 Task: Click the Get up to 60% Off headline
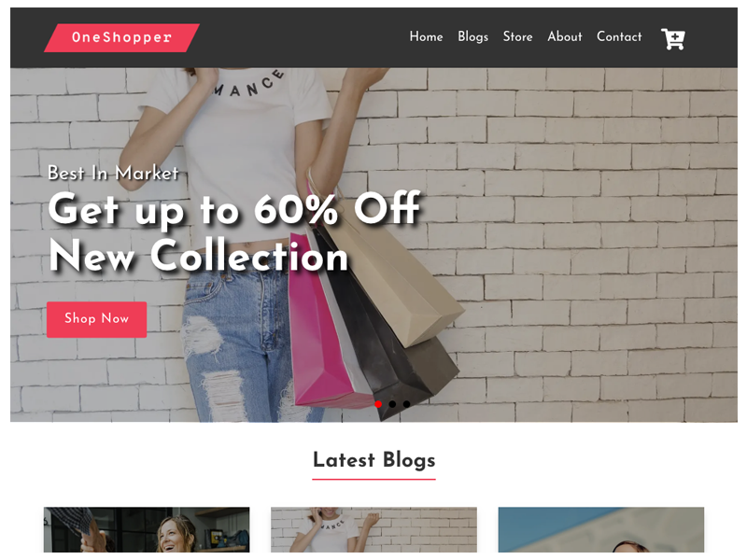(234, 208)
